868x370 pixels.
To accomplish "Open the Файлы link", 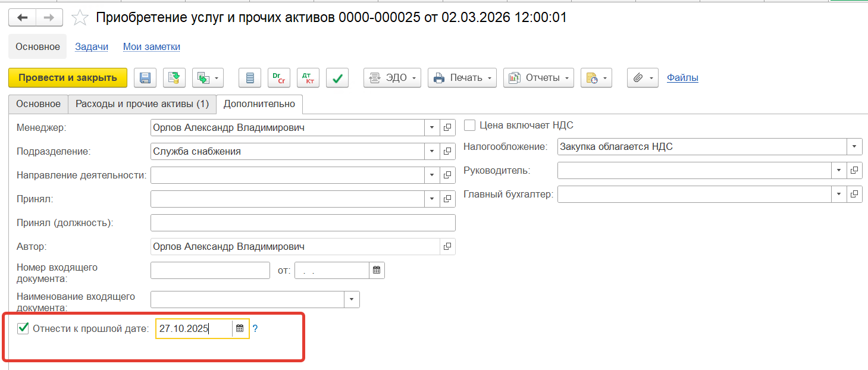I will (682, 78).
